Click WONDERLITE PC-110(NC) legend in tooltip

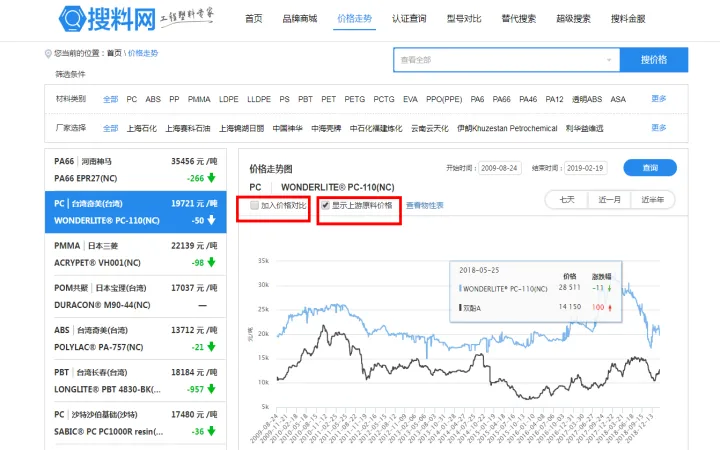tap(503, 289)
